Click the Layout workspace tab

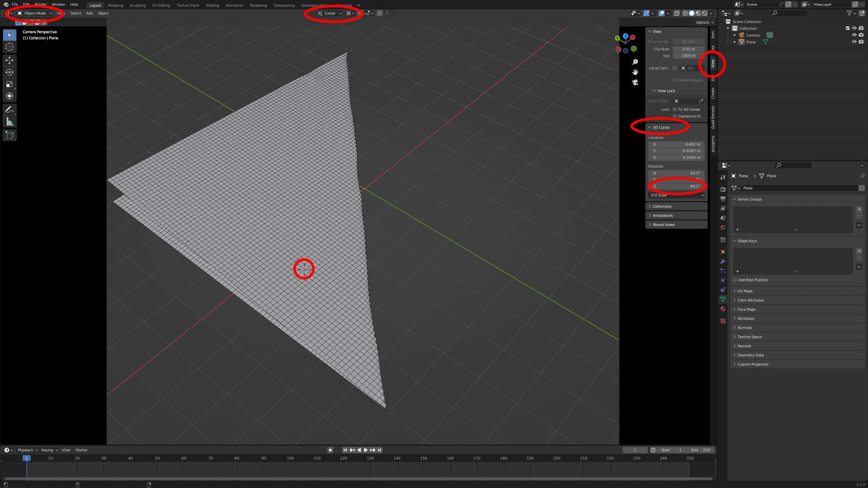[95, 5]
